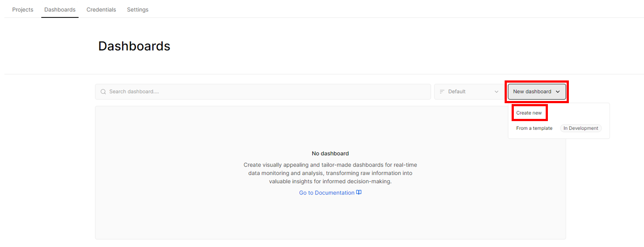Expand the New dashboard button menu
The width and height of the screenshot is (644, 247).
537,92
